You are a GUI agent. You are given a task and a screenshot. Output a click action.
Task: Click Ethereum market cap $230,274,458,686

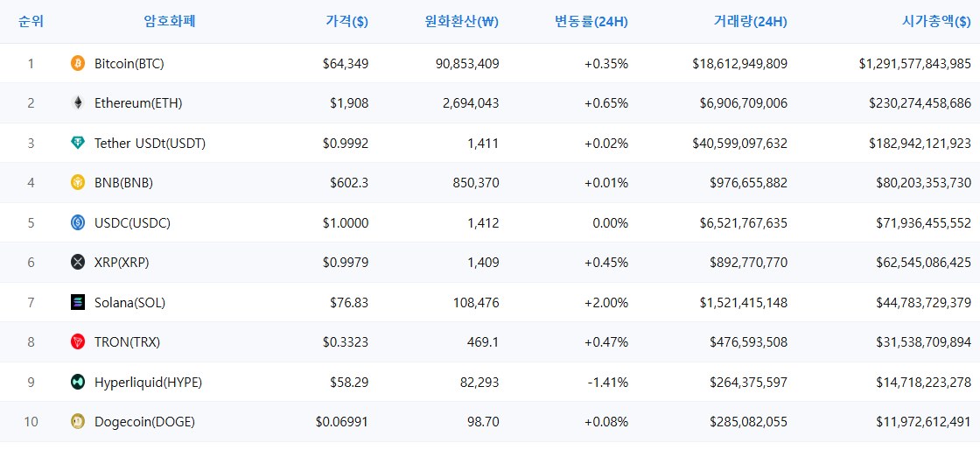pos(920,103)
